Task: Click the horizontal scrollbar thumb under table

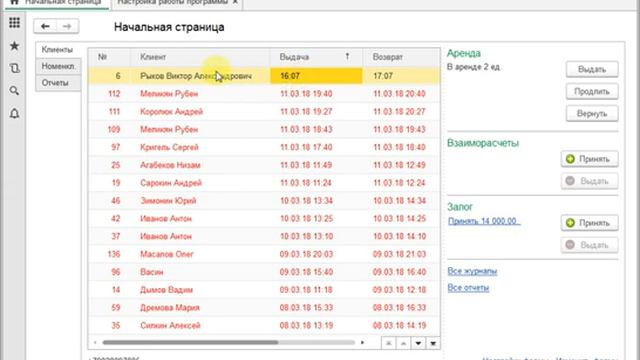Action: click(190, 343)
